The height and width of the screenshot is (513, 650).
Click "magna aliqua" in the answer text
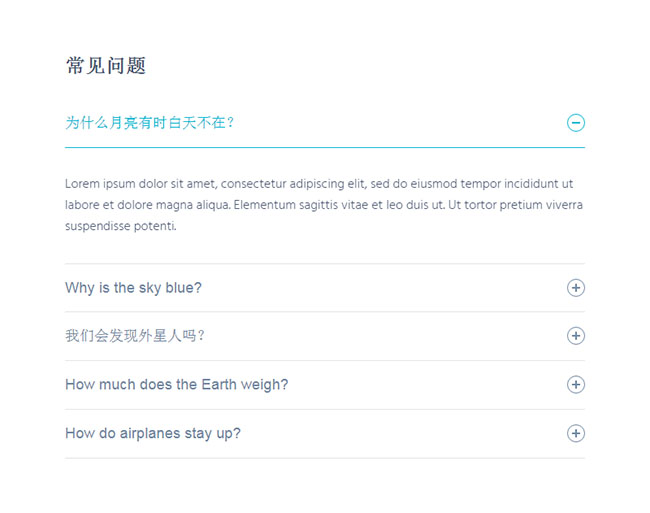click(x=192, y=205)
